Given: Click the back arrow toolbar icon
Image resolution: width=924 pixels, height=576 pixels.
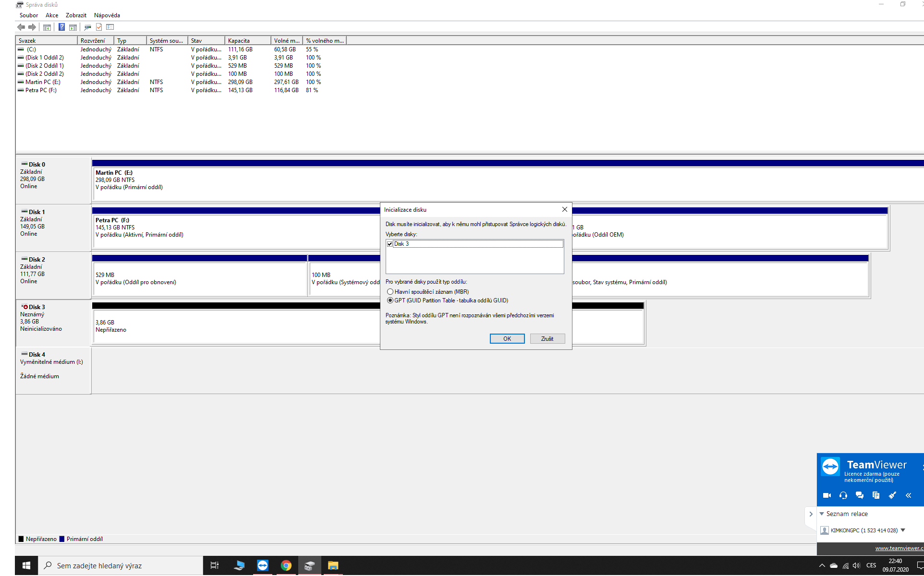Looking at the screenshot, I should 21,27.
